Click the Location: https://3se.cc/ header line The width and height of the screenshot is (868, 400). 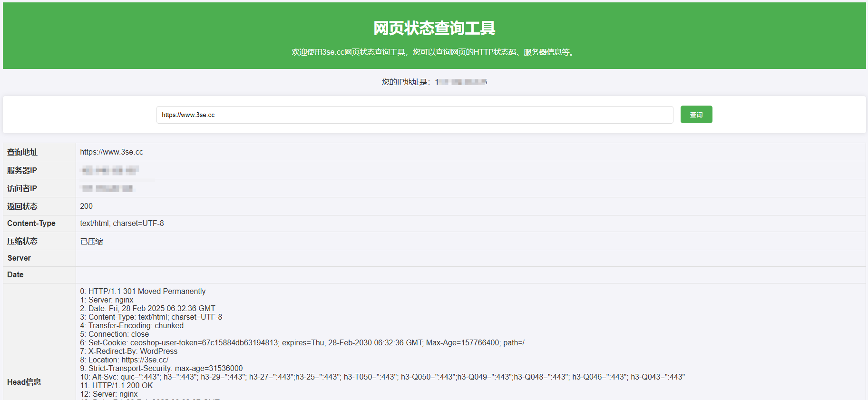coord(124,360)
